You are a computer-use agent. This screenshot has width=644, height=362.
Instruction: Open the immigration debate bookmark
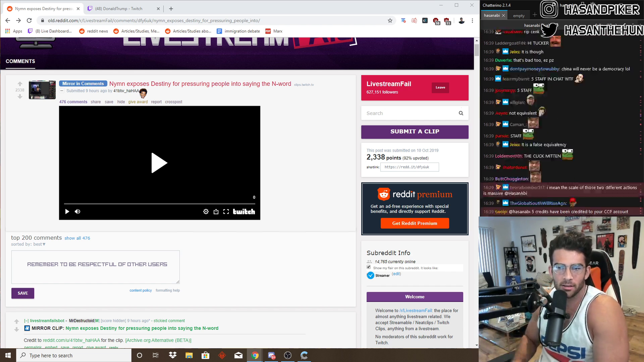pyautogui.click(x=238, y=31)
